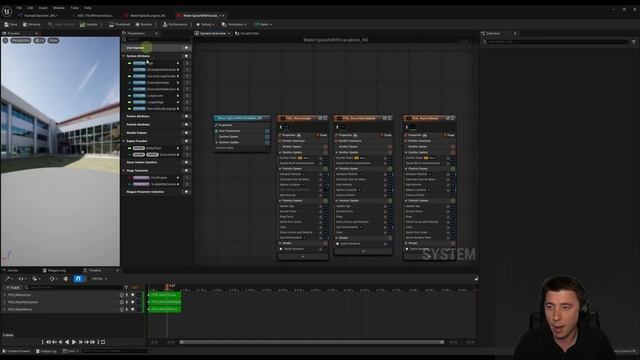
Task: Select the Timeline tab
Action: tap(92, 270)
